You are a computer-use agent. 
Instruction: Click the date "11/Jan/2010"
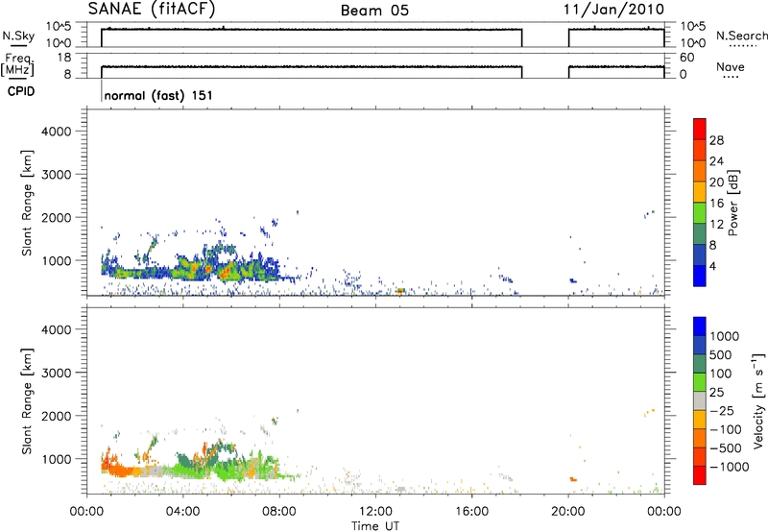(x=613, y=9)
